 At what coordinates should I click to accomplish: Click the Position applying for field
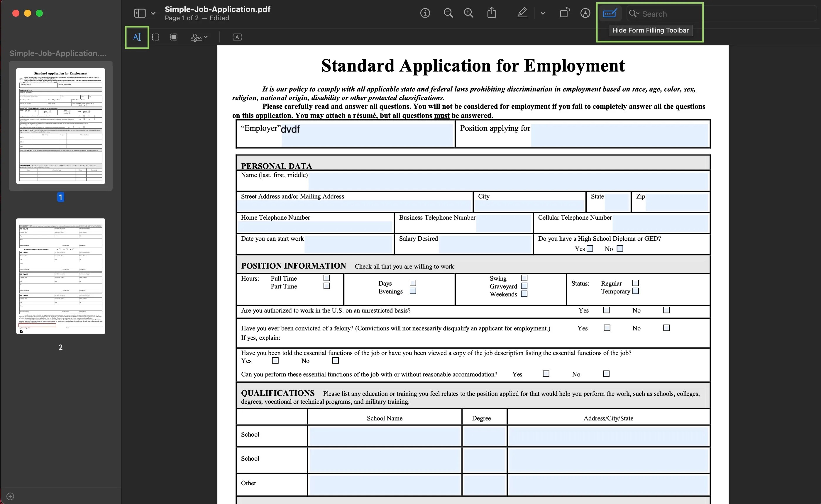[x=619, y=135]
